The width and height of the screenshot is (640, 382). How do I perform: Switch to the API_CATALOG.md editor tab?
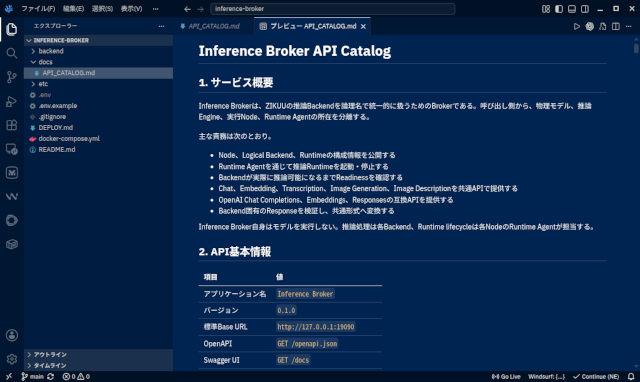tap(210, 26)
